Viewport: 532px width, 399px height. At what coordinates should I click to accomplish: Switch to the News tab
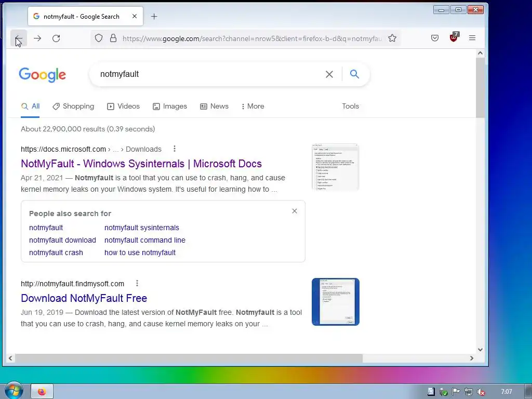pos(214,106)
